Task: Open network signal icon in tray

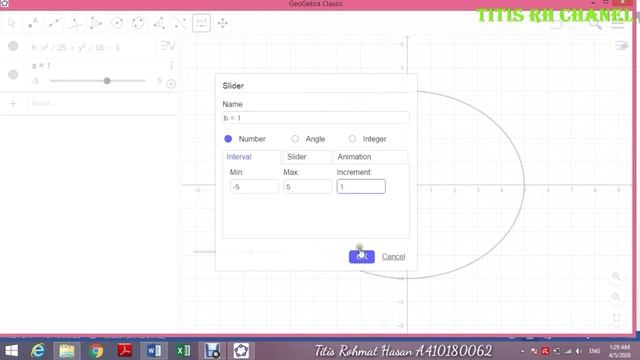Action: click(568, 351)
